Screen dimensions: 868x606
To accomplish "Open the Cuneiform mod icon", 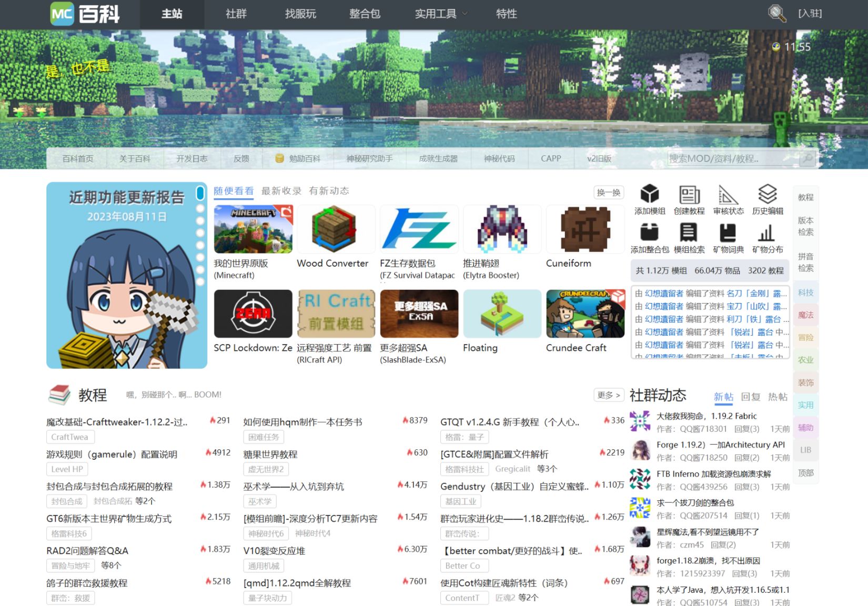I will (x=586, y=229).
